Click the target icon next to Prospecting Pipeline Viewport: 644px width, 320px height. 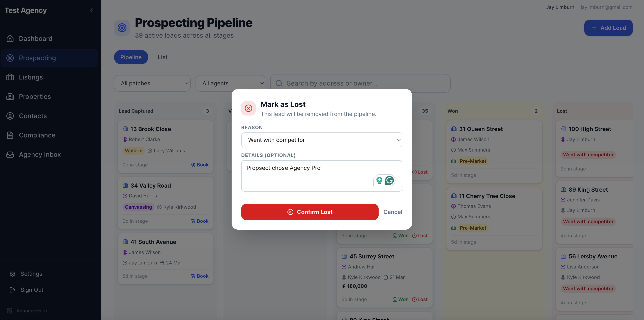122,28
